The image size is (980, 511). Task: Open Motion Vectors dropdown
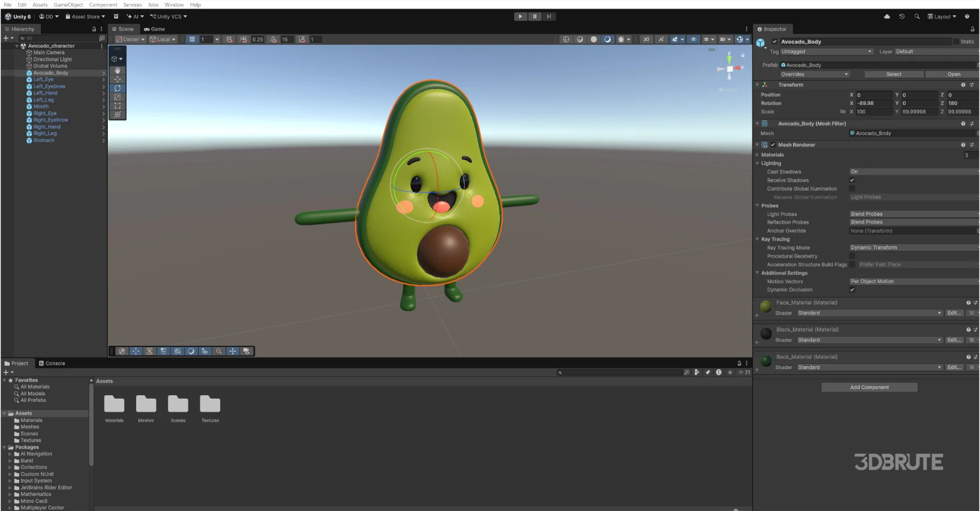(913, 282)
